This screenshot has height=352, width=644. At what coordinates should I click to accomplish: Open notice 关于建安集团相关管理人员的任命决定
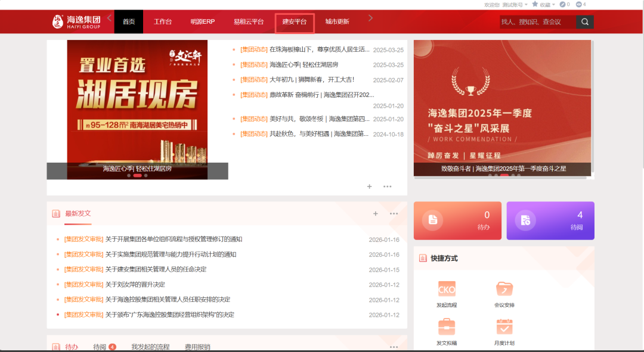tap(156, 269)
